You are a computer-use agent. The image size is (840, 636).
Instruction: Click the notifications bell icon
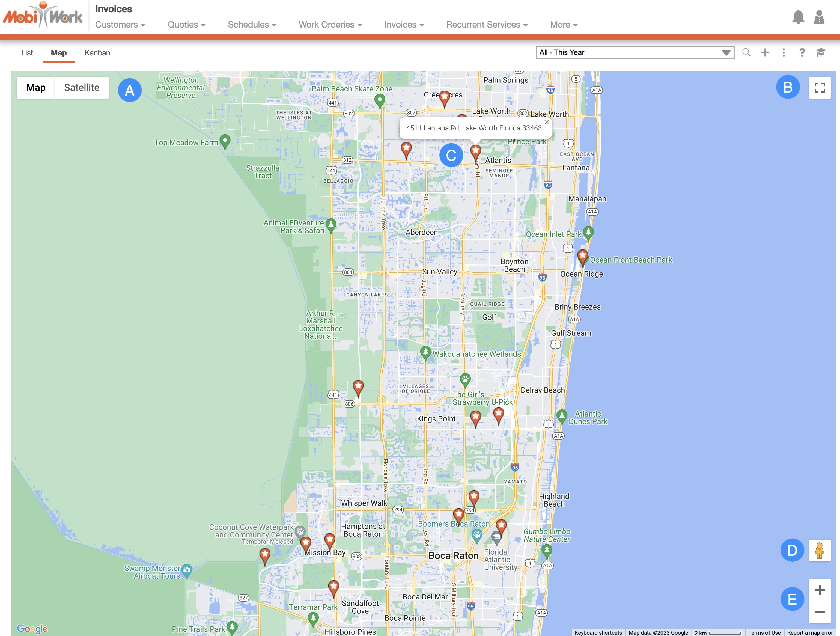798,17
